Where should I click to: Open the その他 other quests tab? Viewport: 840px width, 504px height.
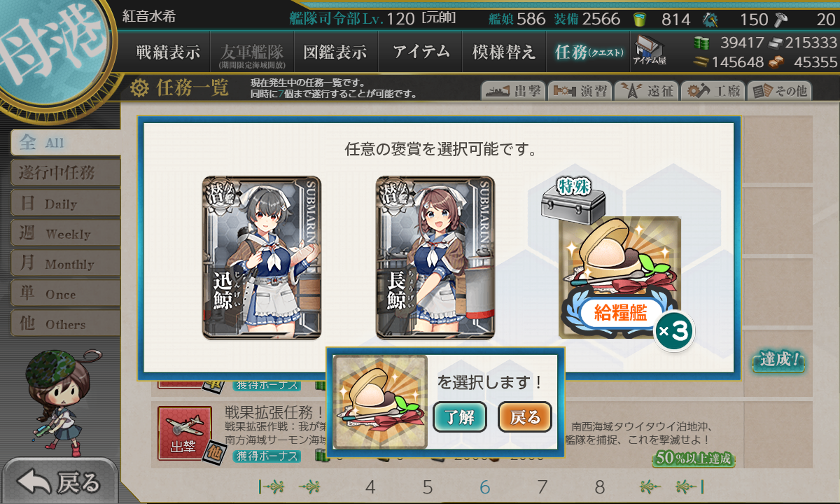[779, 91]
